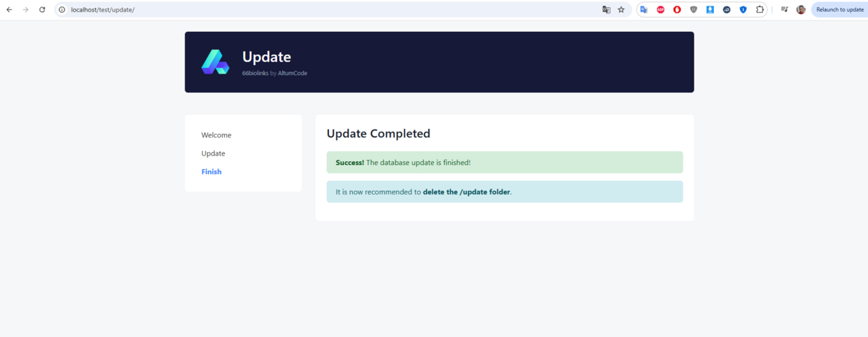Open the blue download extension icon

point(710,9)
